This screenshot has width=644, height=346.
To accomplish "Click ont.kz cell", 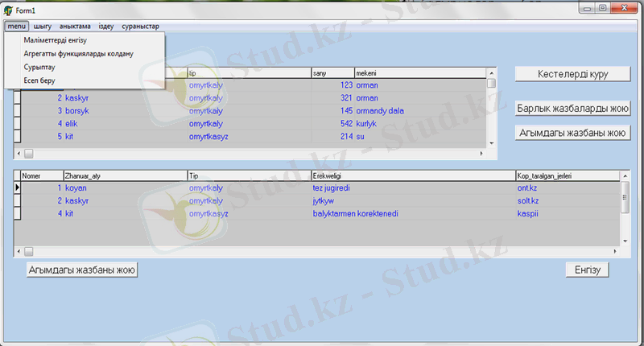I will [x=568, y=188].
